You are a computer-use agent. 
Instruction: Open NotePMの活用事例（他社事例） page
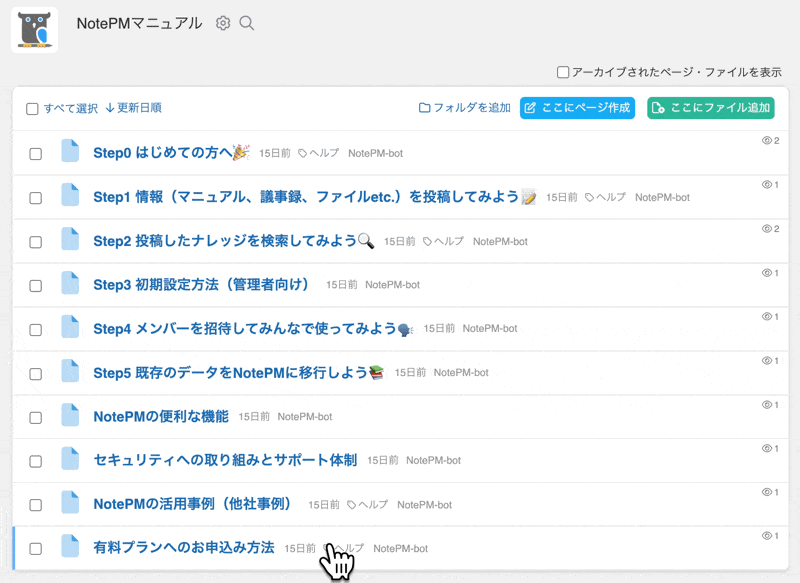[x=193, y=504]
